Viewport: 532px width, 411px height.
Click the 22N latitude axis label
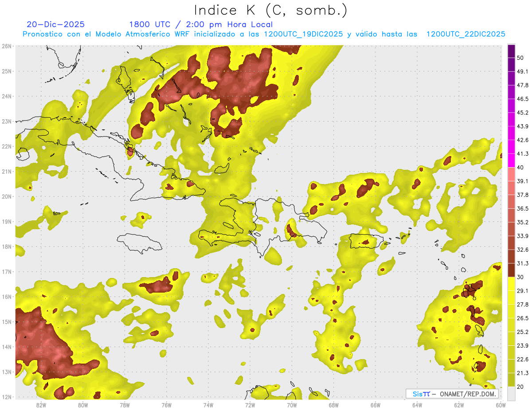[x=7, y=146]
